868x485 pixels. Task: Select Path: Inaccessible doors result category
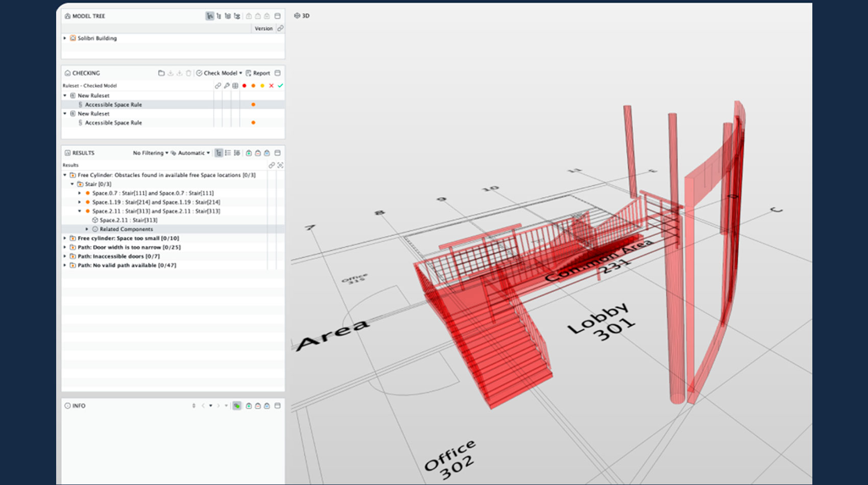[x=118, y=256]
